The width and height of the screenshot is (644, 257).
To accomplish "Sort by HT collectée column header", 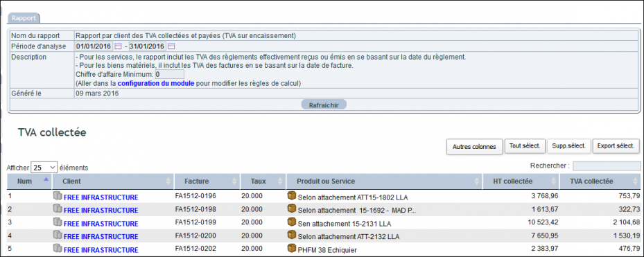I will (521, 181).
